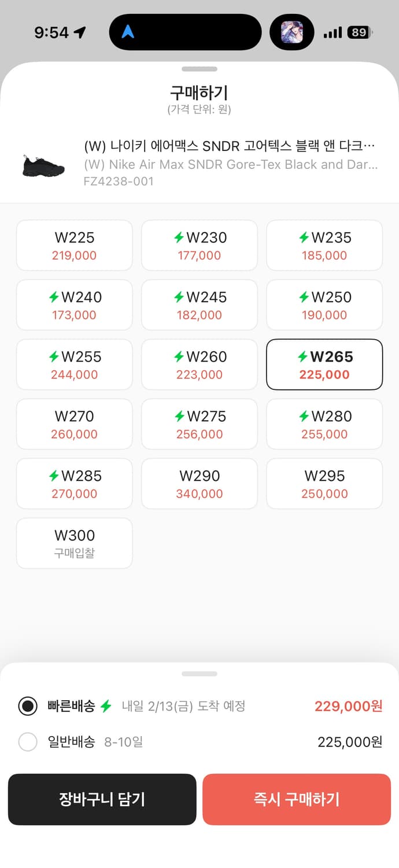Tap the lightning bolt on the W230 size
The image size is (399, 868).
coord(179,237)
